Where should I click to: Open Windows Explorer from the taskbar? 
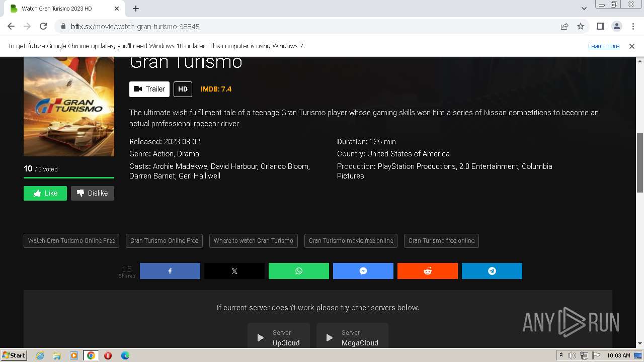(57, 355)
